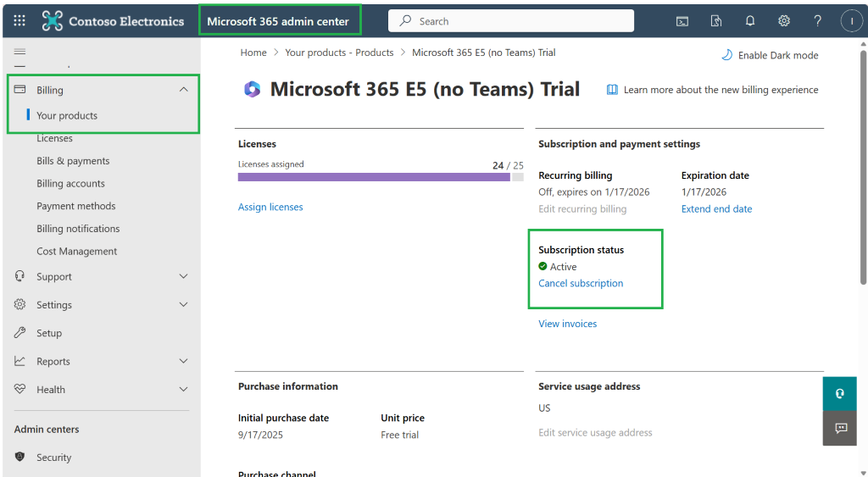Viewport: 868px width, 477px height.
Task: Open Payment methods
Action: pos(75,206)
